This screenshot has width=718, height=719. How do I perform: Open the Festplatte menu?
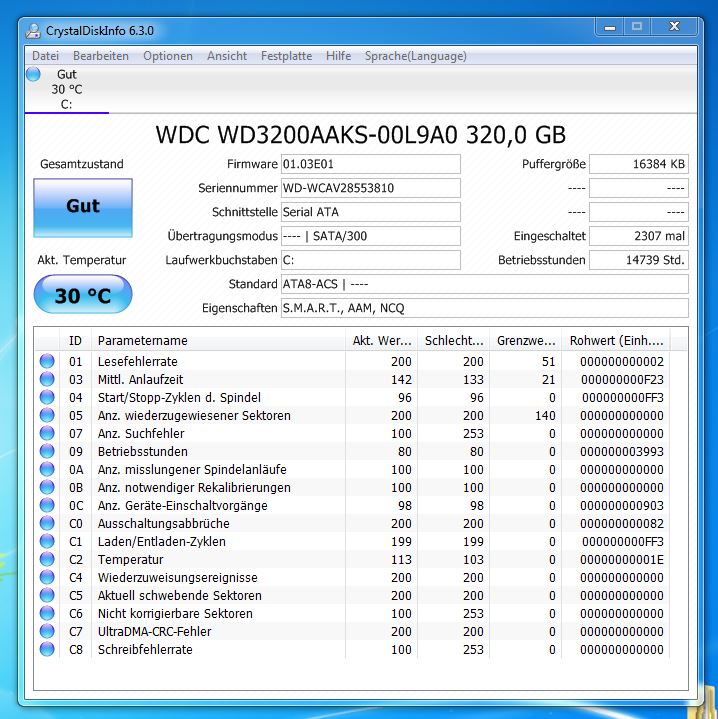click(x=287, y=56)
